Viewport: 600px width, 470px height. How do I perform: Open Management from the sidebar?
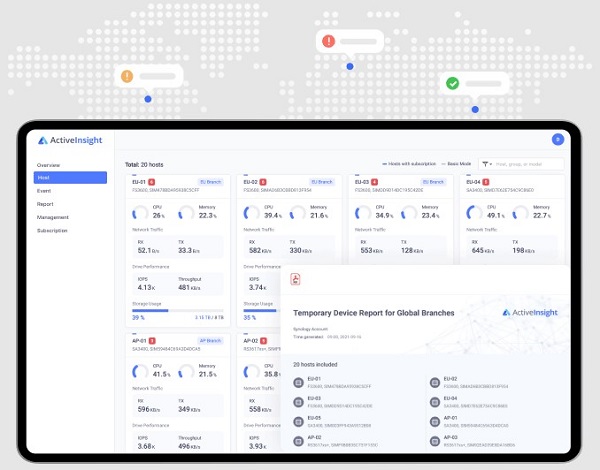53,216
